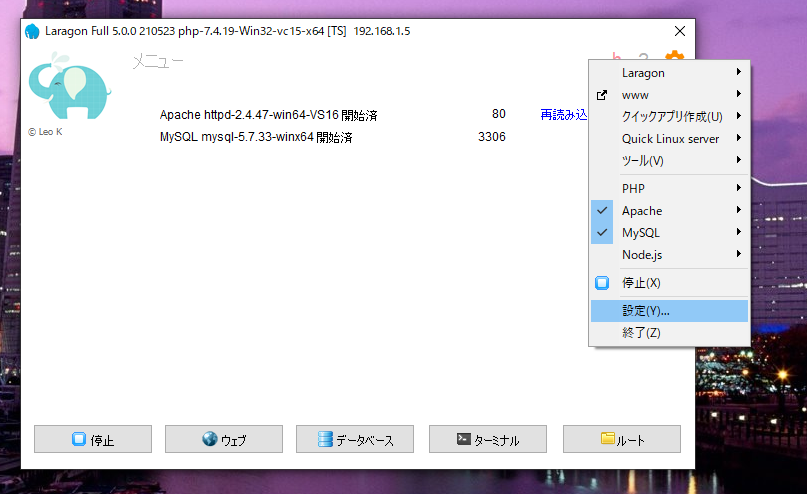Choose クイックアプリ作成(U) from the menu
This screenshot has width=807, height=494.
tap(669, 117)
